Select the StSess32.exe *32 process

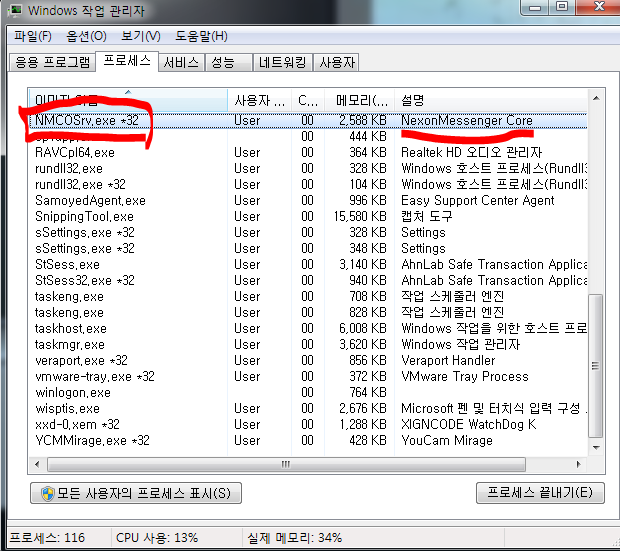(308, 280)
